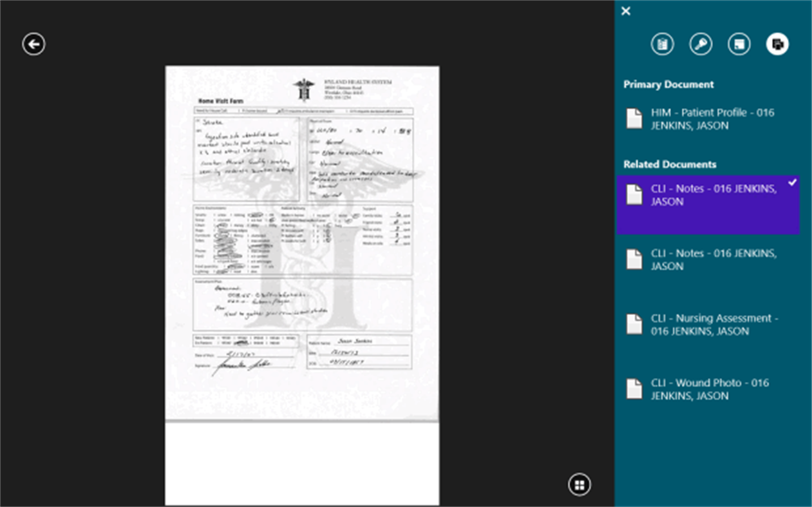
Task: Open HIM - Patient Profile primary document
Action: coord(708,119)
